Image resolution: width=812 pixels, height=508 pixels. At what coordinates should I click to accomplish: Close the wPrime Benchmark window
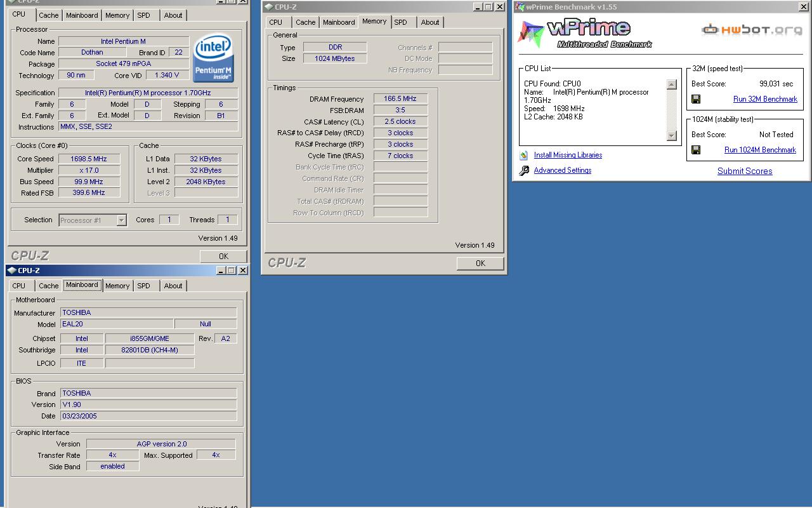click(x=803, y=7)
